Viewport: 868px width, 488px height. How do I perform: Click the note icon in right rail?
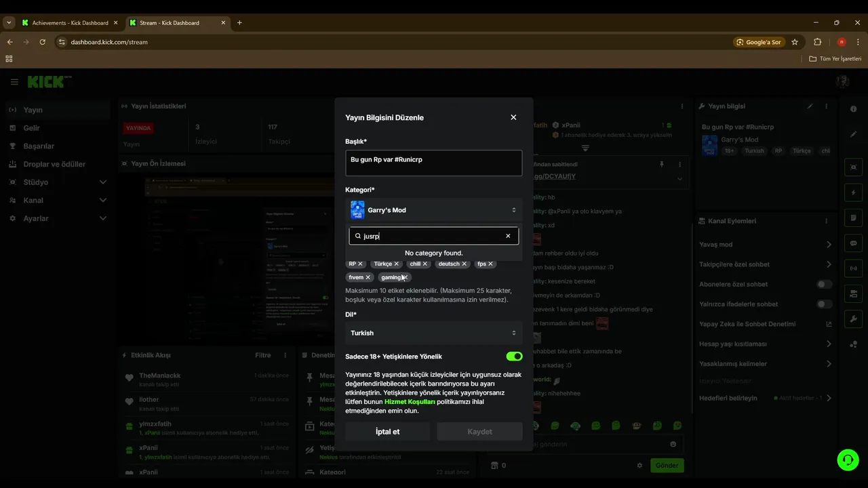[854, 218]
